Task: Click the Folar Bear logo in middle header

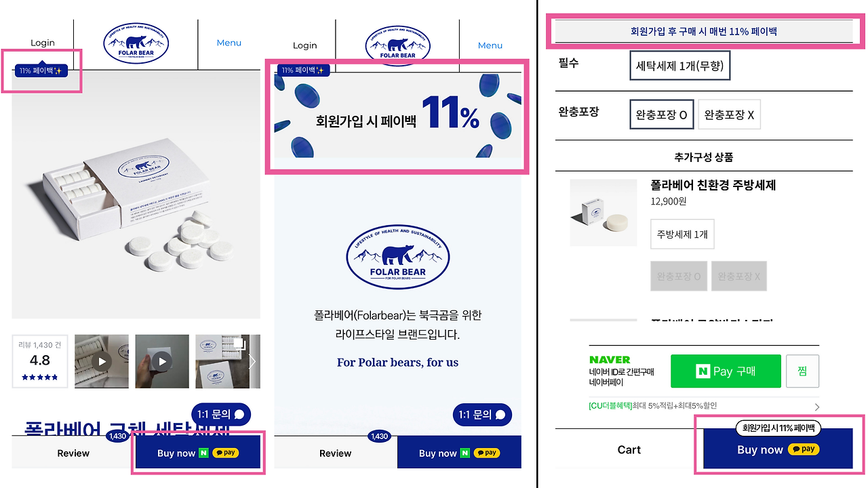Action: (x=397, y=46)
